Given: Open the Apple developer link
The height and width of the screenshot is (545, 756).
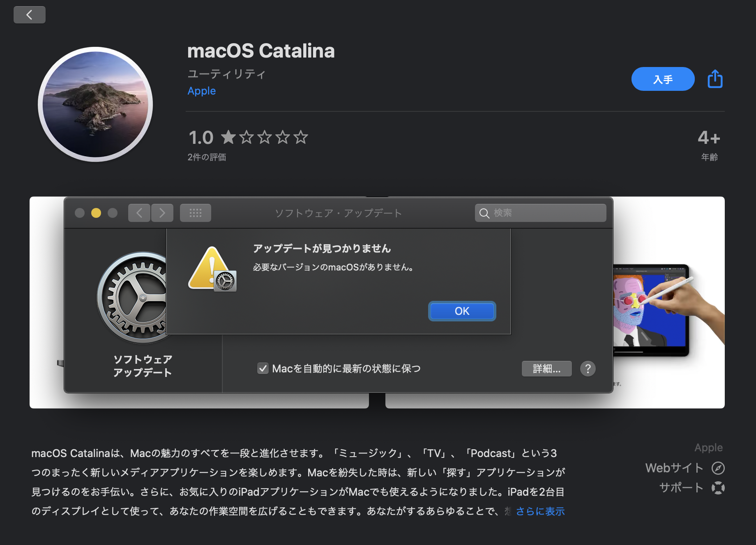Looking at the screenshot, I should pyautogui.click(x=202, y=91).
